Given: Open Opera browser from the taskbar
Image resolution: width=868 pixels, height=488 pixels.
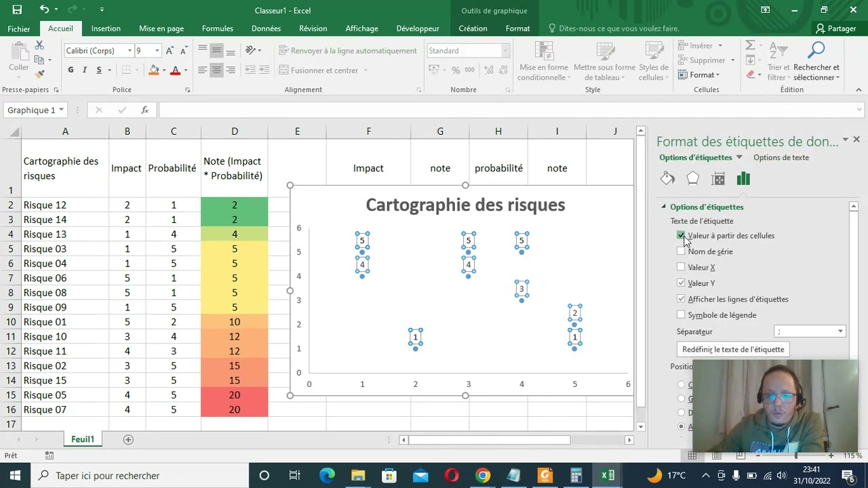Looking at the screenshot, I should [x=452, y=475].
